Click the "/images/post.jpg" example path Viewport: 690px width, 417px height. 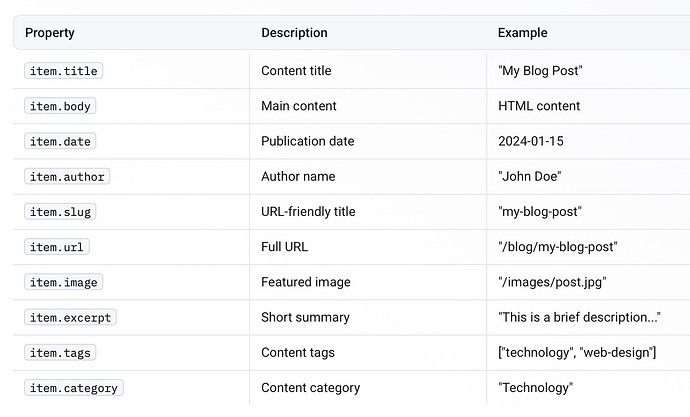point(552,282)
